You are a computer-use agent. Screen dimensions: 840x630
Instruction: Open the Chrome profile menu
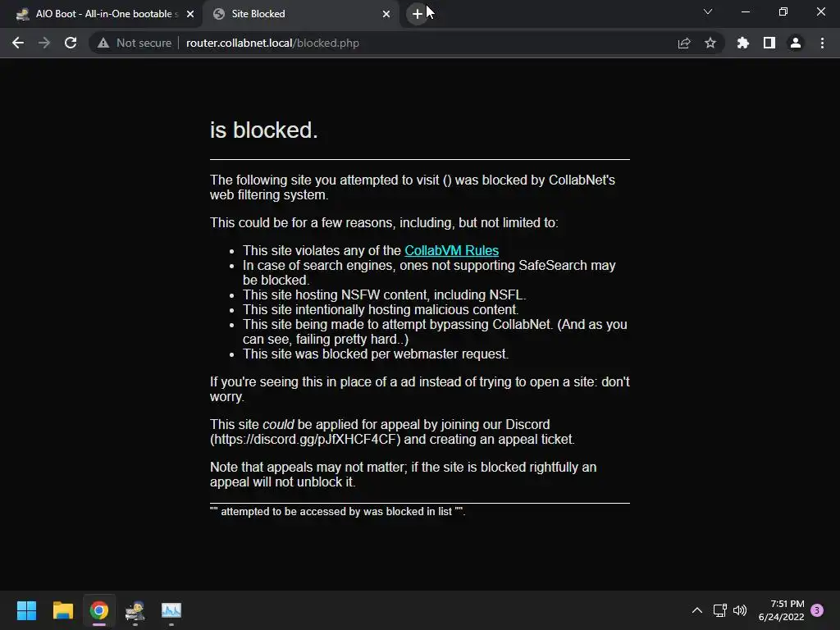(x=796, y=43)
